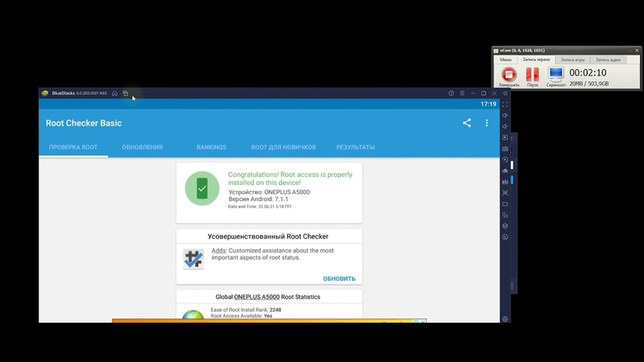The height and width of the screenshot is (362, 644).
Task: Switch to oCam Запись игры tab
Action: pyautogui.click(x=572, y=60)
